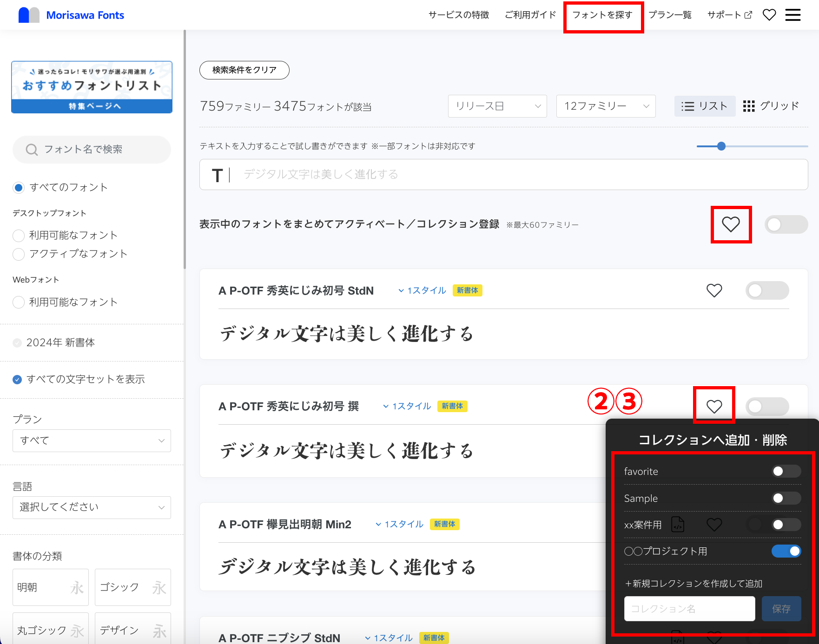Expand 1スタイル for 秀英にじみ初号 StdN
Viewport: 819px width, 644px height.
point(422,290)
